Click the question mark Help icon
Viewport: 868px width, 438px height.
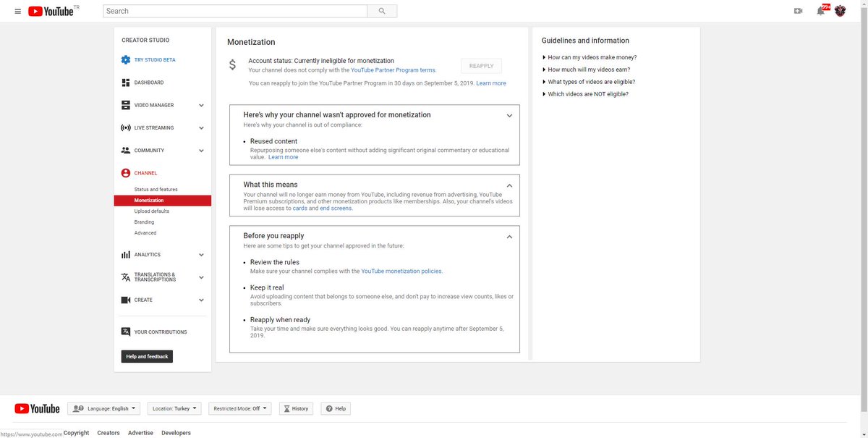tap(329, 408)
